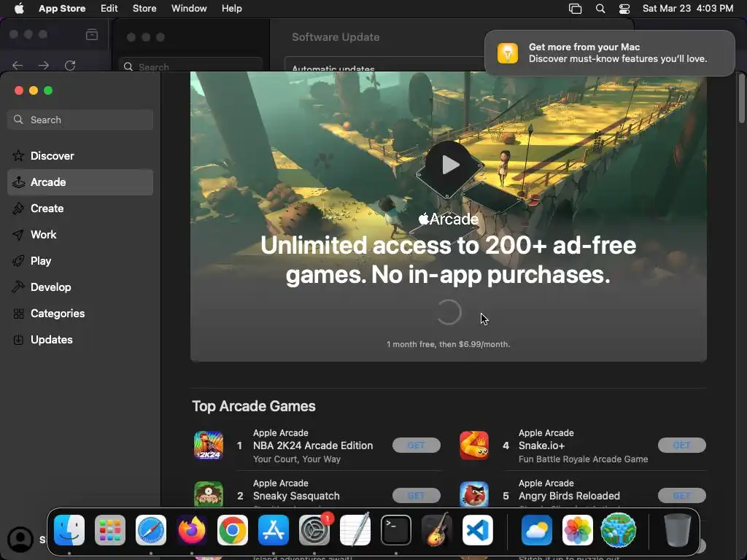This screenshot has height=560, width=747.
Task: Click the back arrow in background browser window
Action: click(18, 65)
